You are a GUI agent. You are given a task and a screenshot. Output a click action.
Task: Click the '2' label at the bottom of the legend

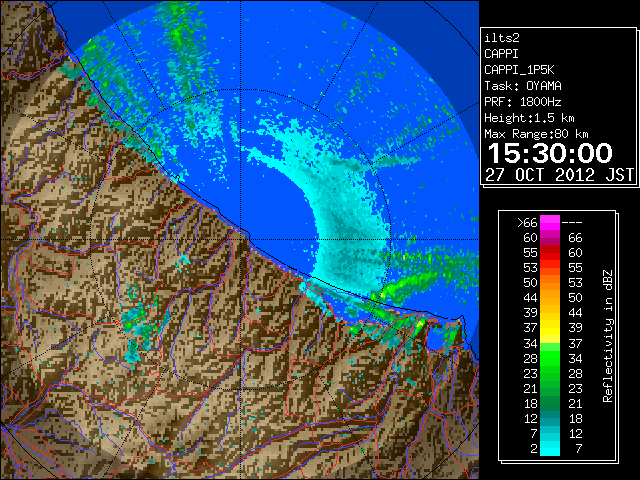(x=534, y=449)
